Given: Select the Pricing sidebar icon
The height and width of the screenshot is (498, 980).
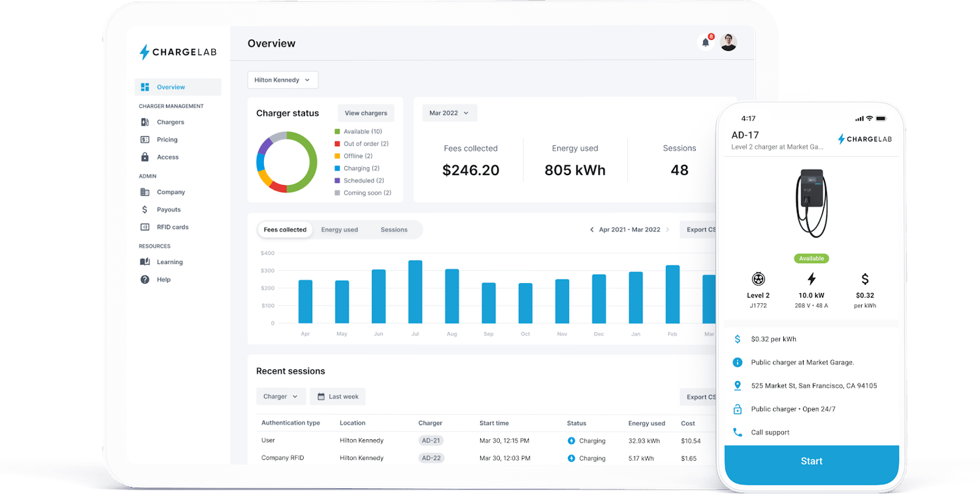Looking at the screenshot, I should [145, 139].
